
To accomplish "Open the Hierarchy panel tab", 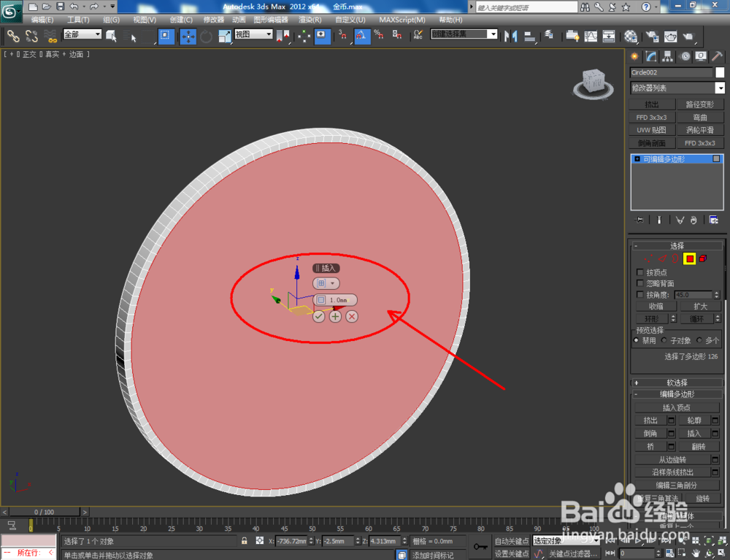I will (x=668, y=57).
